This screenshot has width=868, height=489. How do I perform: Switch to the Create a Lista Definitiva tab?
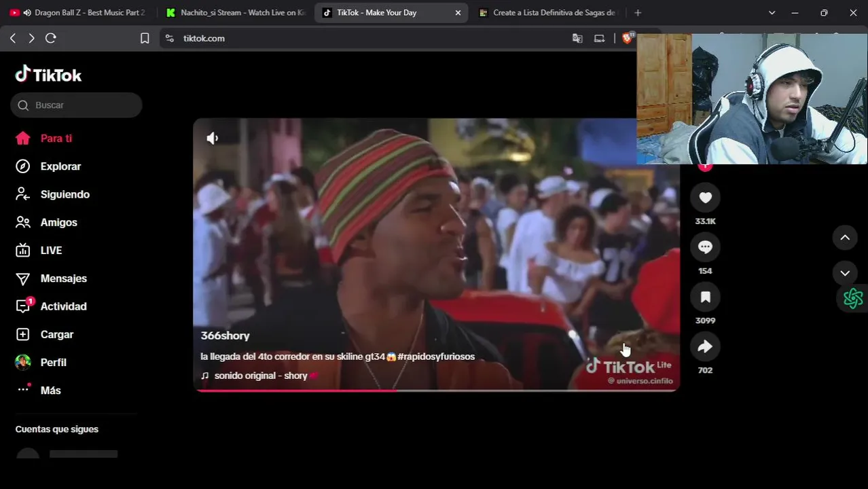pyautogui.click(x=547, y=13)
